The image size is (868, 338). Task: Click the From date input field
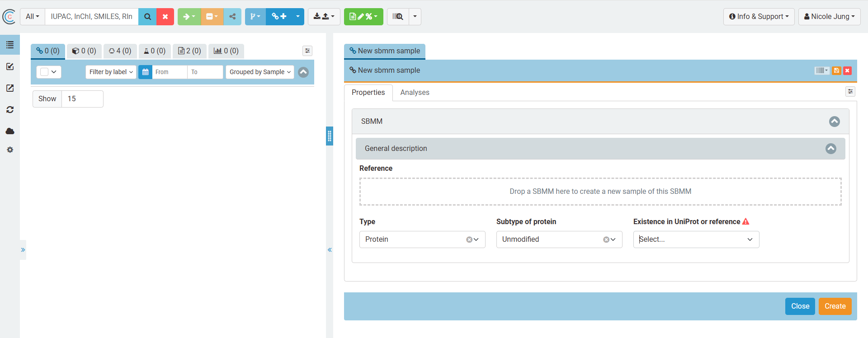click(x=170, y=72)
